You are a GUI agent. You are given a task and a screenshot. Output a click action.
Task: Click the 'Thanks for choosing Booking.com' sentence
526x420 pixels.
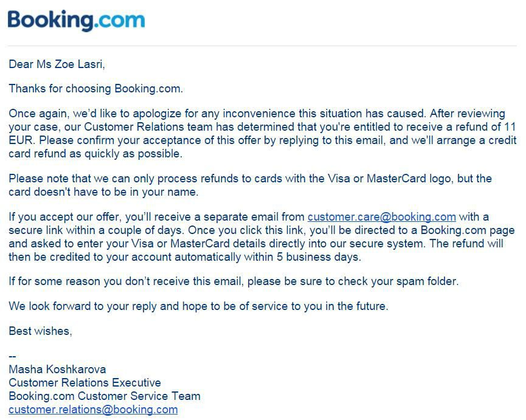pos(96,89)
